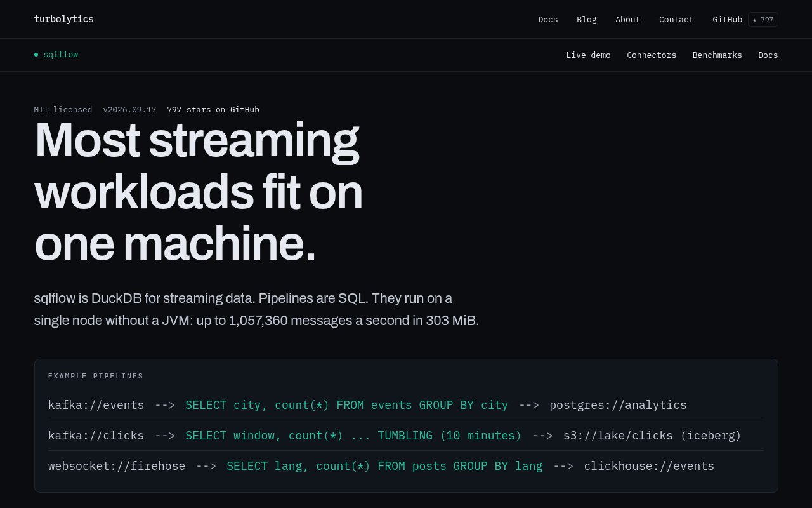Click the v2026.09.17 version label

coord(129,110)
